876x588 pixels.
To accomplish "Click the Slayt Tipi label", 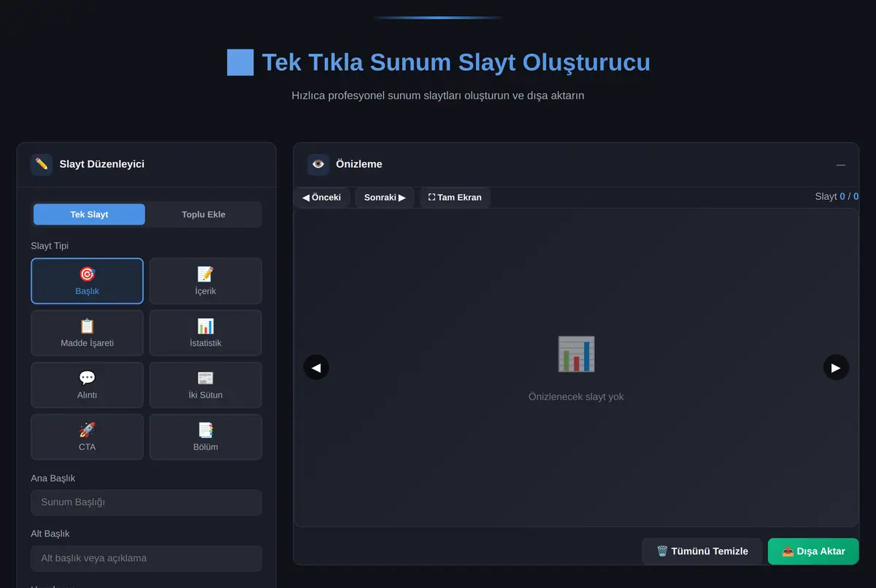I will [x=50, y=246].
